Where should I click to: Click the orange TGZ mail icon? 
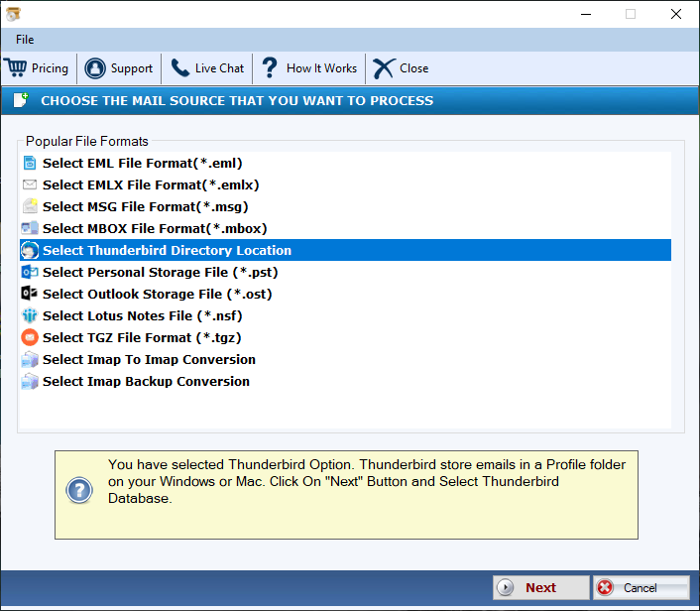(x=30, y=337)
